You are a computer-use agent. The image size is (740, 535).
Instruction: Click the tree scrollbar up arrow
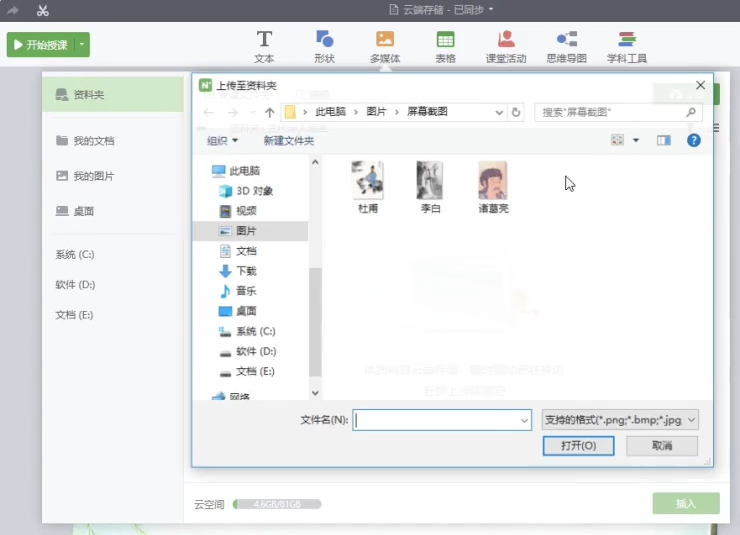pyautogui.click(x=315, y=162)
